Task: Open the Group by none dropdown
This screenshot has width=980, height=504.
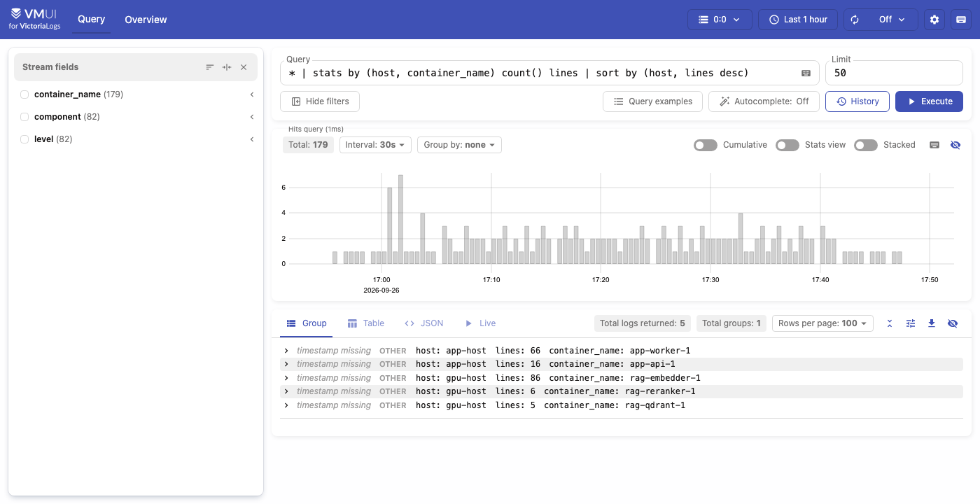Action: 459,145
